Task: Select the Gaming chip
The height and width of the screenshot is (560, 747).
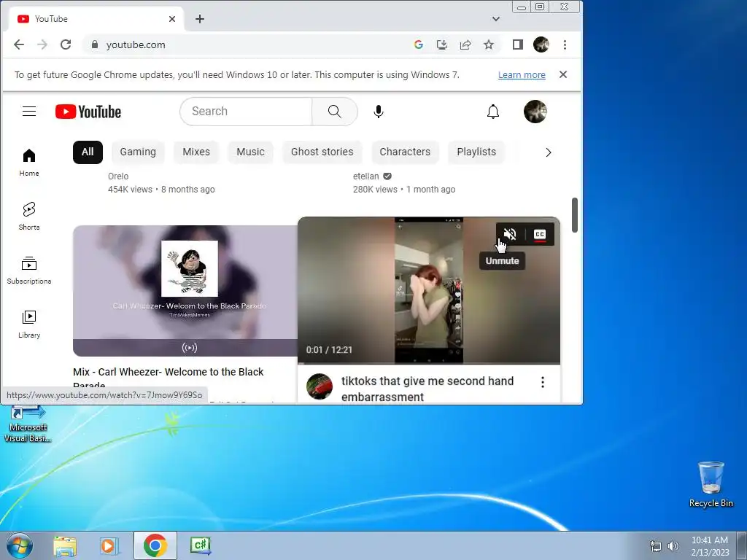Action: pos(138,152)
